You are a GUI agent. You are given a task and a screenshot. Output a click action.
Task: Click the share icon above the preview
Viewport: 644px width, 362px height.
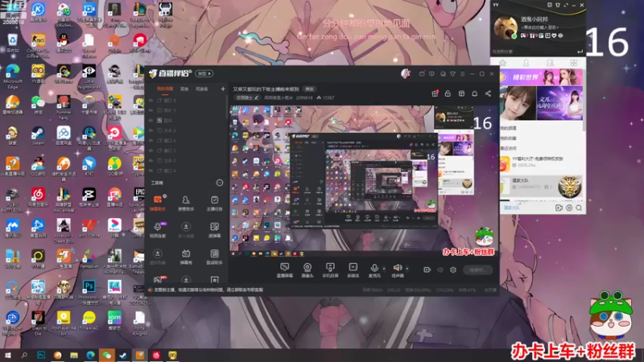coord(488,93)
